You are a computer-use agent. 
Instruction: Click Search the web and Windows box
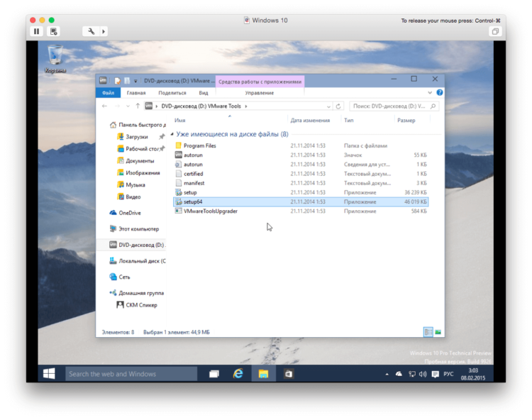click(x=131, y=374)
